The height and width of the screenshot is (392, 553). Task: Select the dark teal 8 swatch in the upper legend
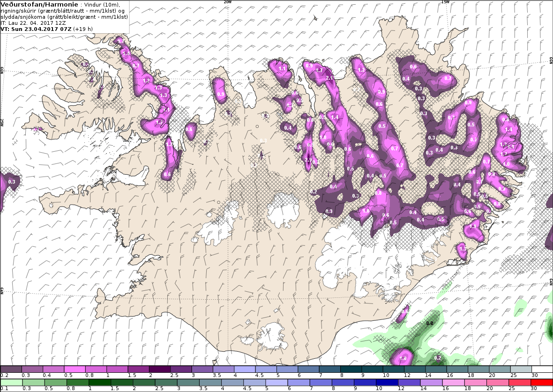coord(351,369)
